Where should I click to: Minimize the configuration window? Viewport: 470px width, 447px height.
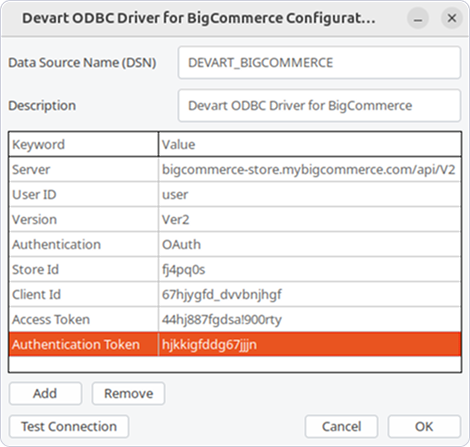coord(418,18)
